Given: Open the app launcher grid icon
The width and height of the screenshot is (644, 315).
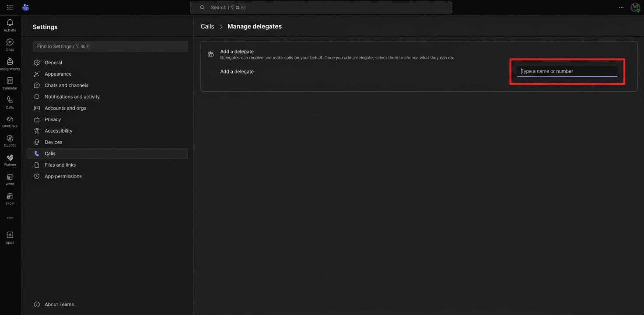Looking at the screenshot, I should [10, 7].
